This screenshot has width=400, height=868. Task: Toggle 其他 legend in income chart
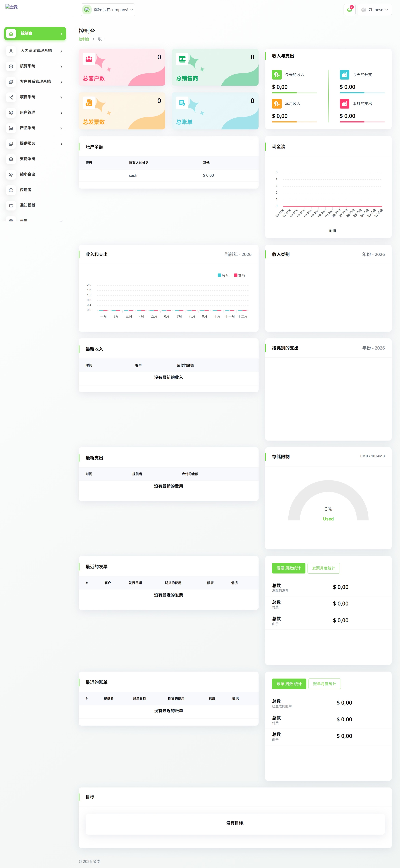pyautogui.click(x=239, y=275)
